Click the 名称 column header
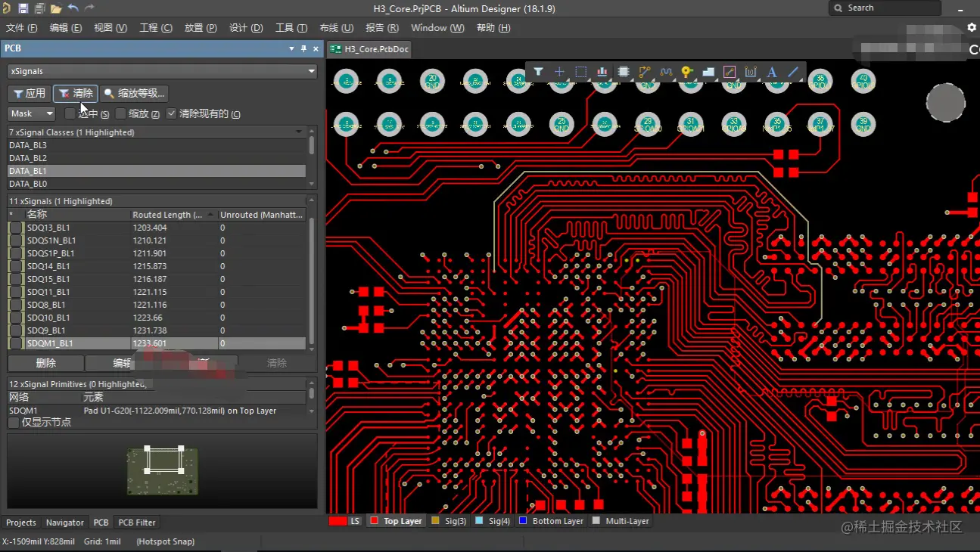Viewport: 980px width, 552px height. 78,215
